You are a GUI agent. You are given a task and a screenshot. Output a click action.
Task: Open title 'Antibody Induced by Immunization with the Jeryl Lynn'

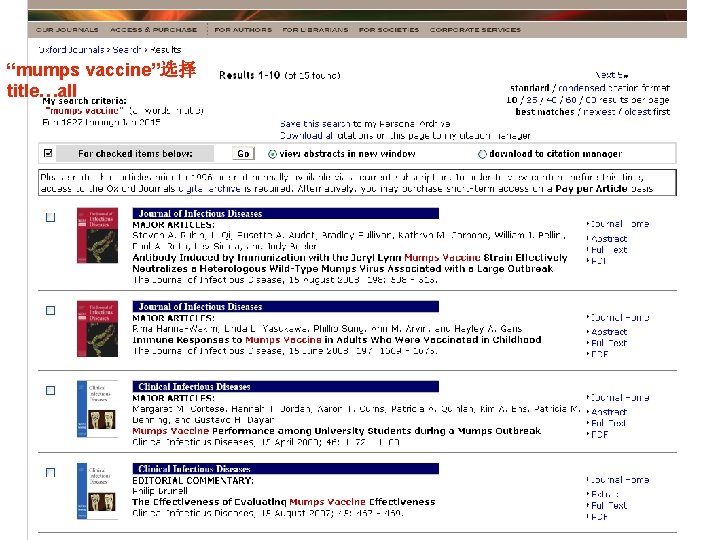[349, 263]
